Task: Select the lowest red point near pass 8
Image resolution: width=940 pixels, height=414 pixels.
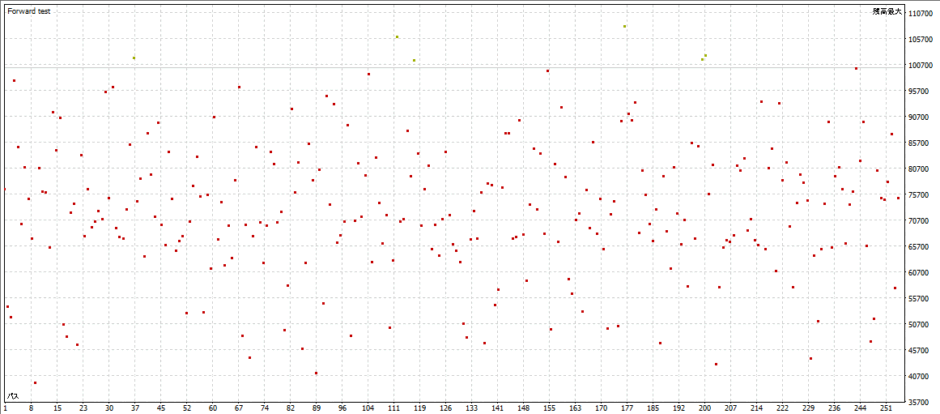Action: 35,383
